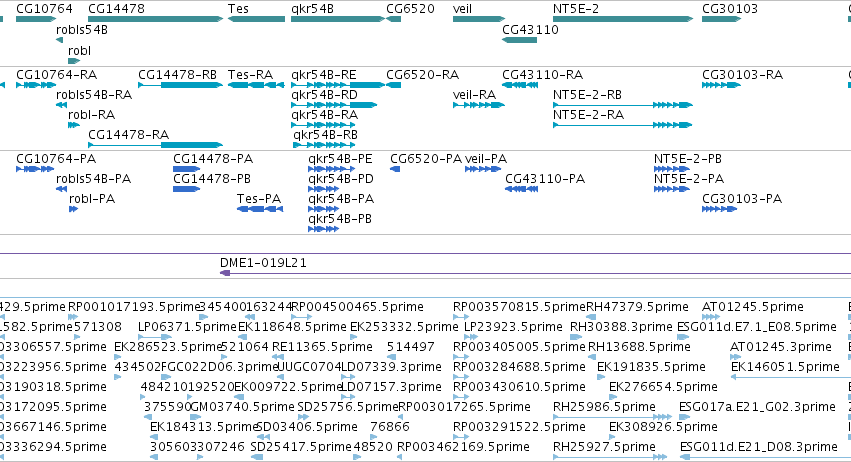Open protein NT5E-2-PA
Image resolution: width=851 pixels, height=462 pixels.
(x=689, y=179)
